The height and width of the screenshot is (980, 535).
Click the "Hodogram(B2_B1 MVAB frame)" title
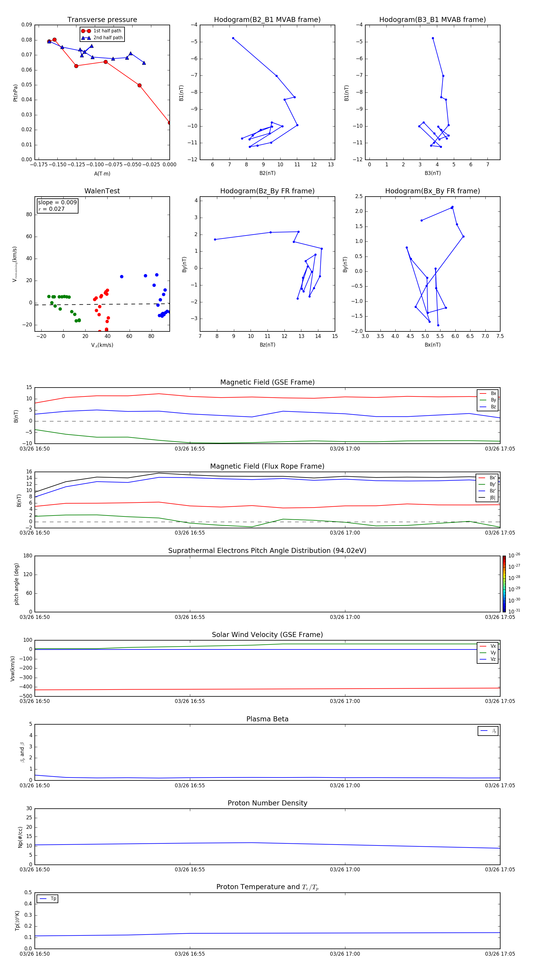click(267, 20)
